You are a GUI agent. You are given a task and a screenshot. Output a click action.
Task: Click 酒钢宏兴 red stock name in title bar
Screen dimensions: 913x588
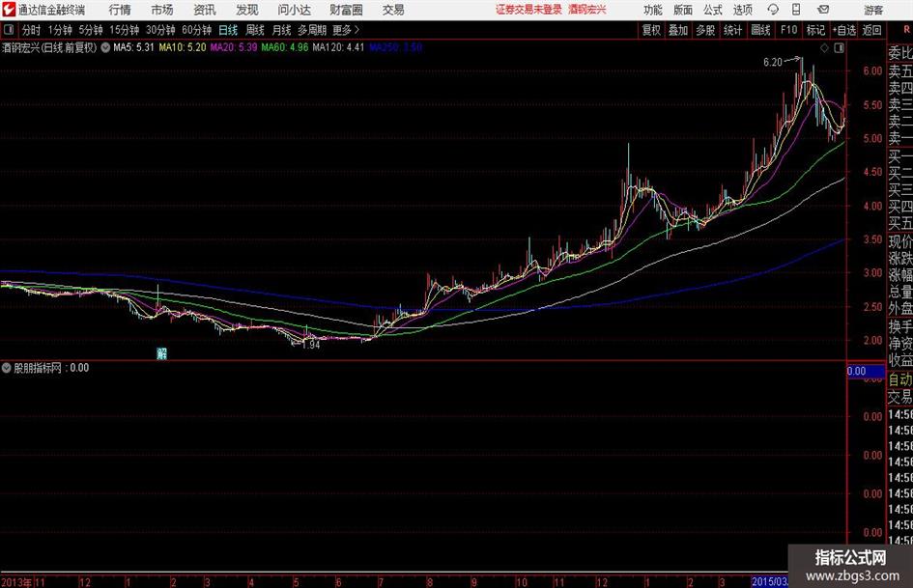click(x=587, y=10)
